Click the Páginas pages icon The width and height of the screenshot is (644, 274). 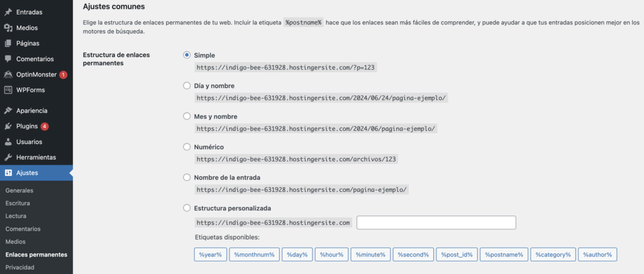tap(8, 43)
